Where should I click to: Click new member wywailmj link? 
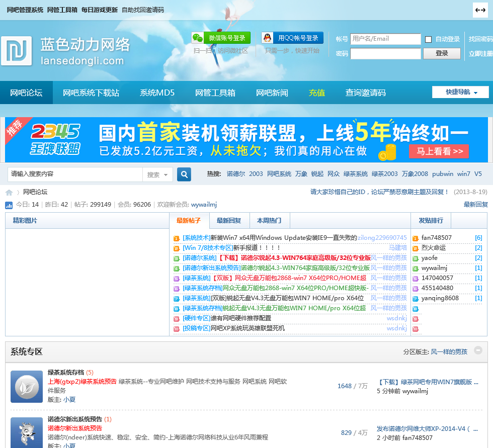coord(204,205)
